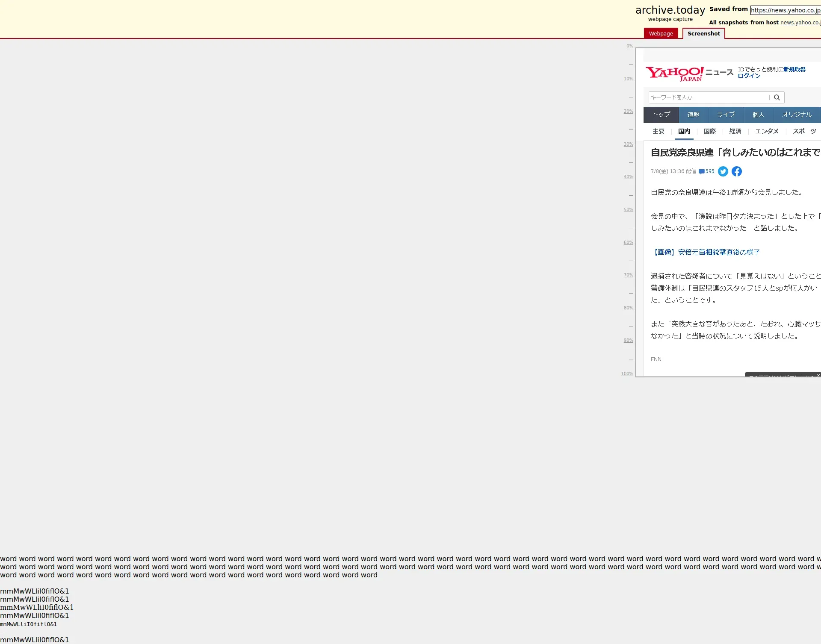Image resolution: width=821 pixels, height=644 pixels.
Task: Click the search magnifier icon
Action: click(x=777, y=97)
